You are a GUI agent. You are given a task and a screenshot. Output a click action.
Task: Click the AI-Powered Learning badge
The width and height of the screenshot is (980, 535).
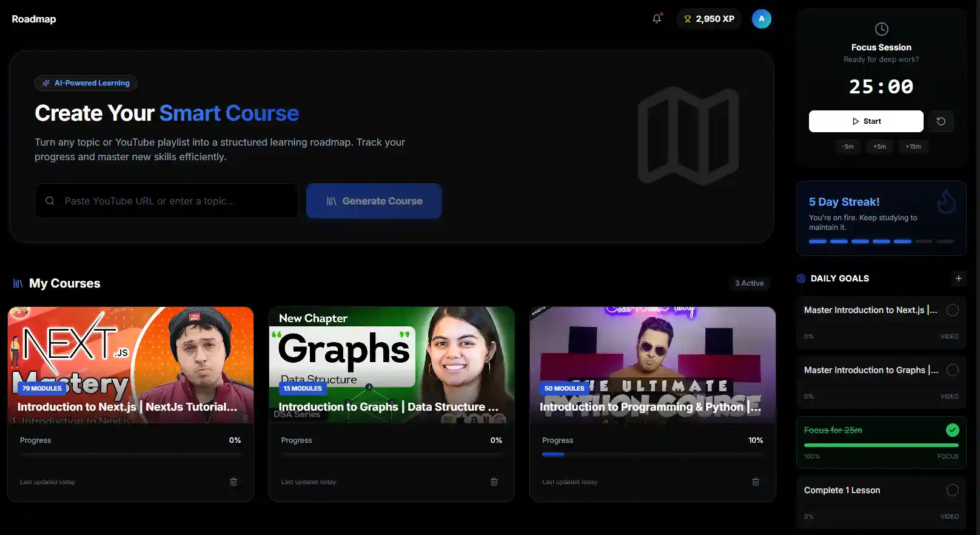[86, 83]
